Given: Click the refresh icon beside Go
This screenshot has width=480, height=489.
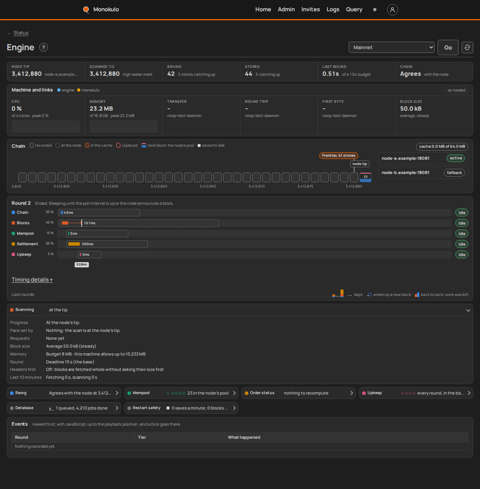Looking at the screenshot, I should coord(467,48).
